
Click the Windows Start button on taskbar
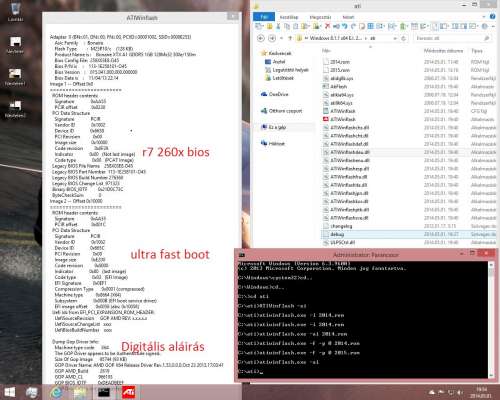[10, 392]
